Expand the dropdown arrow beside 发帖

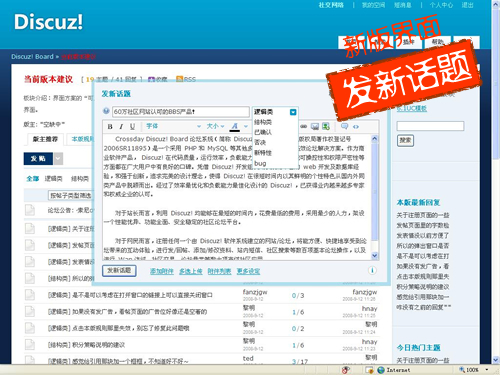(x=58, y=159)
